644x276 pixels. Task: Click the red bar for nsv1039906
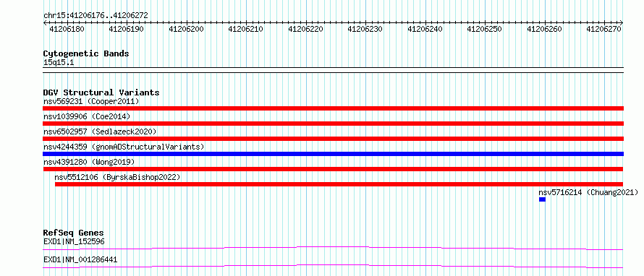[333, 124]
